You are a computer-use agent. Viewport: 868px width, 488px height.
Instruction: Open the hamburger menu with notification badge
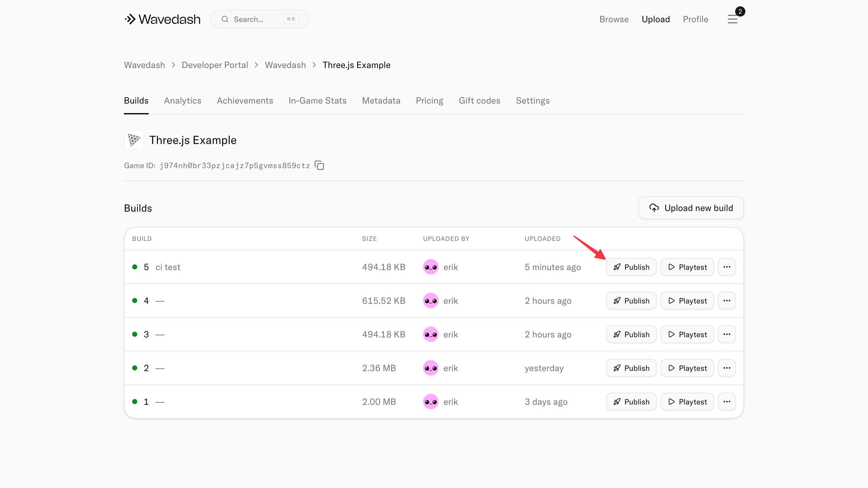(x=733, y=19)
